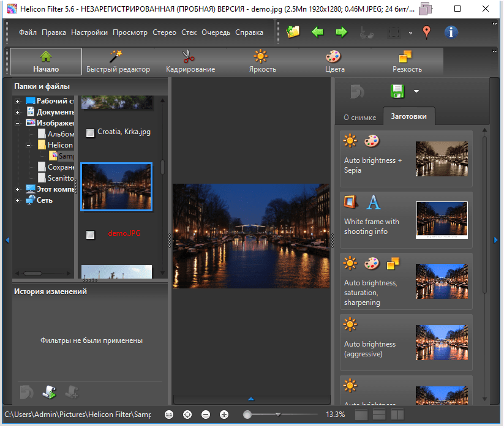This screenshot has height=428, width=504.
Task: Select single view layout icon
Action: point(361,415)
